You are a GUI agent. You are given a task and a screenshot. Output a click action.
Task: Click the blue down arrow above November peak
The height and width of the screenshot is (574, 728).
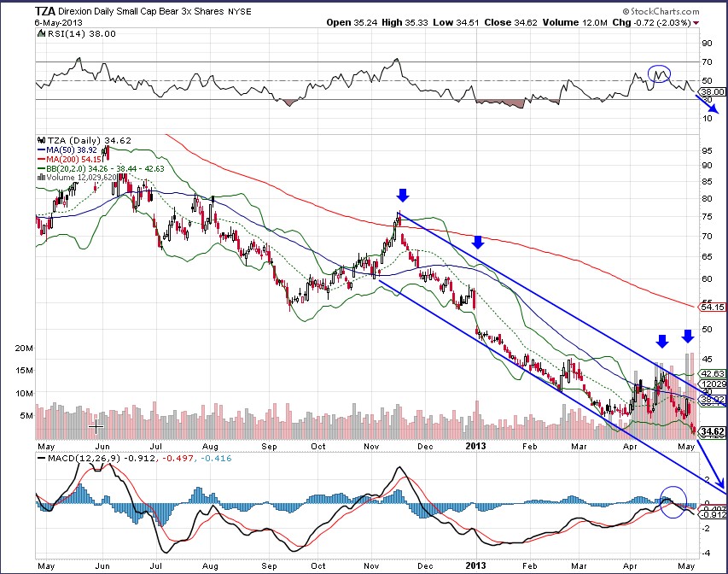[x=402, y=196]
